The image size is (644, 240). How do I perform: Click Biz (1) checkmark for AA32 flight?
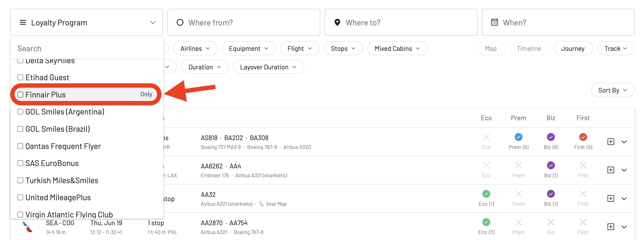coord(551,194)
